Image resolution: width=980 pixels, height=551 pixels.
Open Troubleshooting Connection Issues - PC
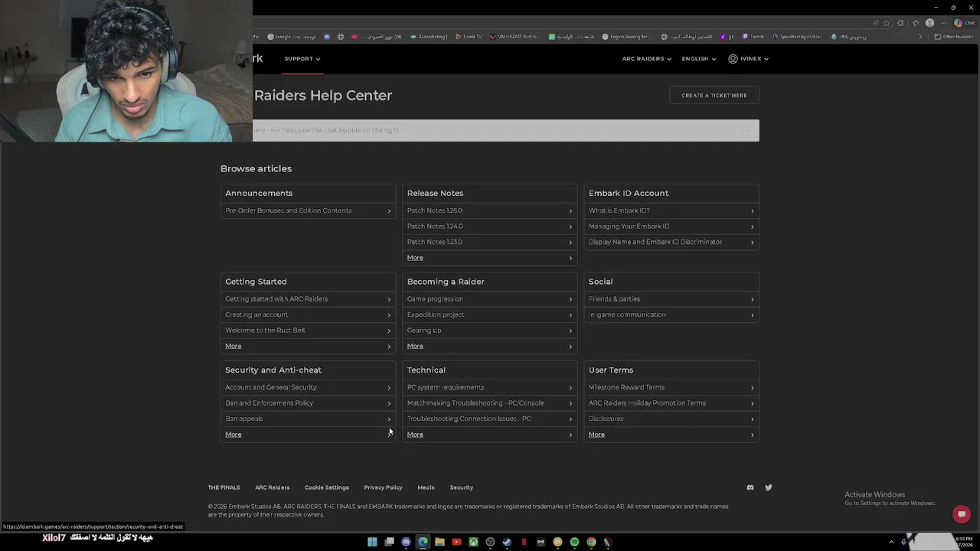coord(490,419)
